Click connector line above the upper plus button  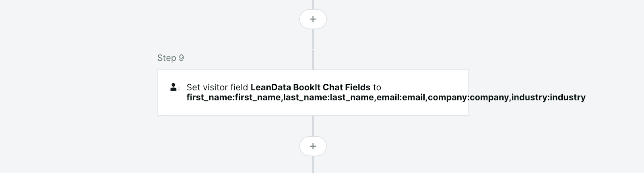[x=313, y=4]
